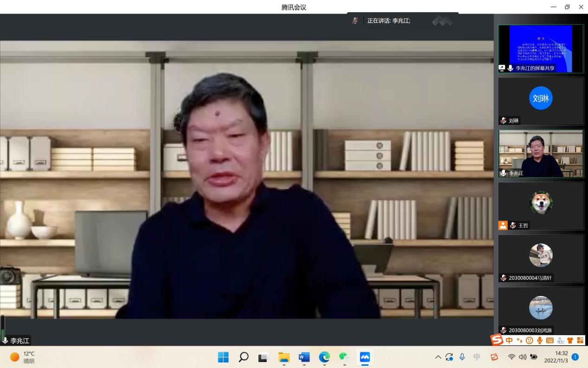Select 李兆江's video thumbnail in sidebar

click(x=541, y=153)
